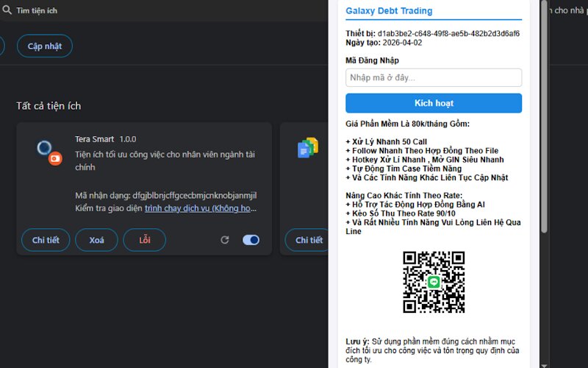Click Hỗ Trợ Tác Động Hợp Đồng Bằng AI line
Viewport: 588px width, 368px height.
tap(415, 205)
